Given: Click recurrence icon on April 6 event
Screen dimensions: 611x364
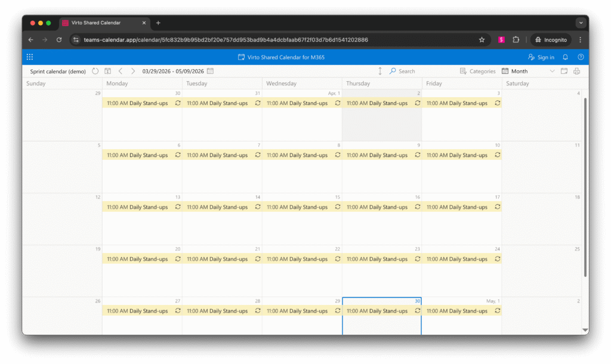Looking at the screenshot, I should 178,155.
